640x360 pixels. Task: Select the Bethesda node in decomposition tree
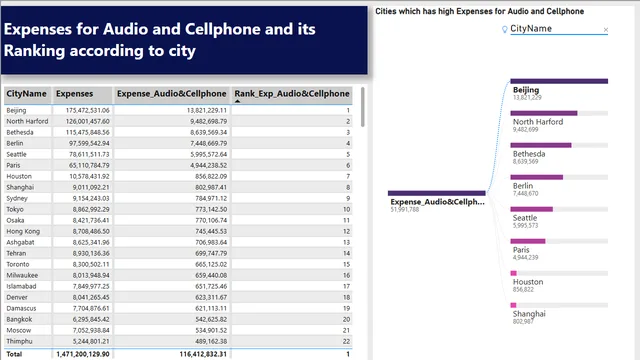559,153
